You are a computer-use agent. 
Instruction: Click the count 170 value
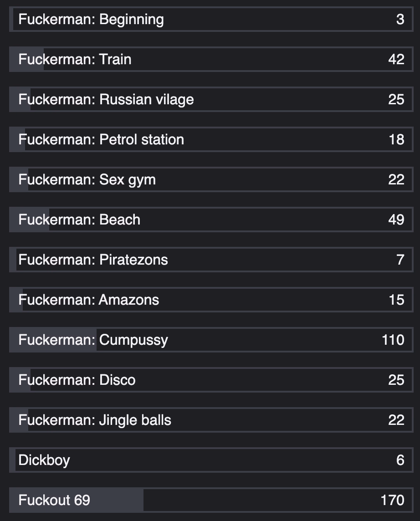tap(392, 501)
